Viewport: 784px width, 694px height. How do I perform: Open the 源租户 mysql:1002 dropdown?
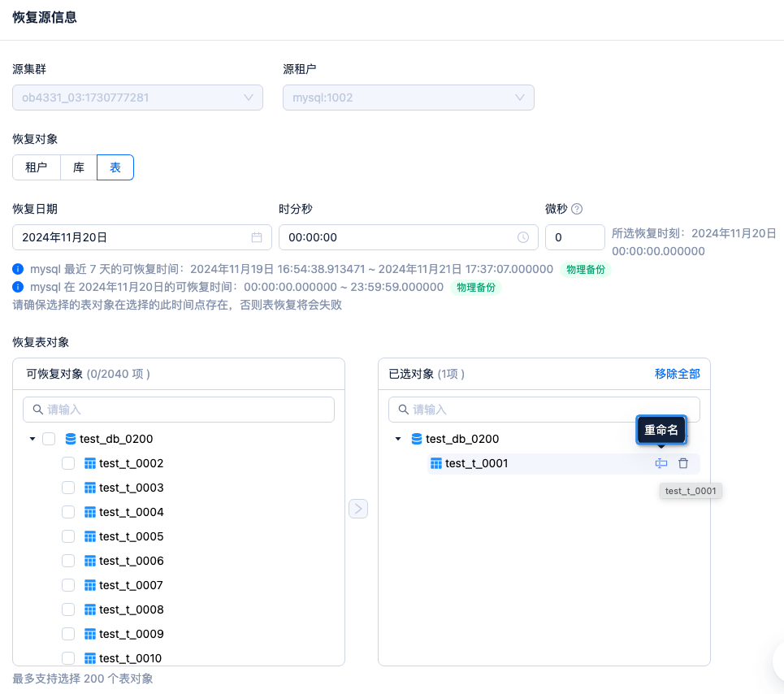409,98
